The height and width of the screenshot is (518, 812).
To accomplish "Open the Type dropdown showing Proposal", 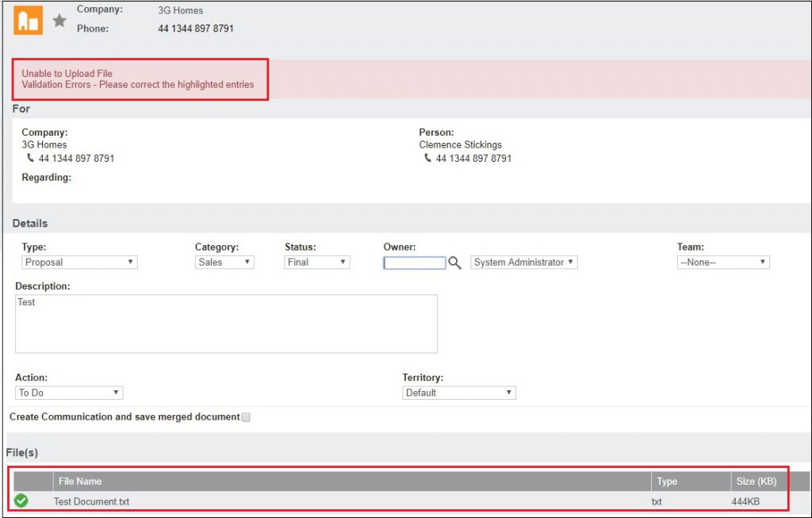I will click(129, 262).
